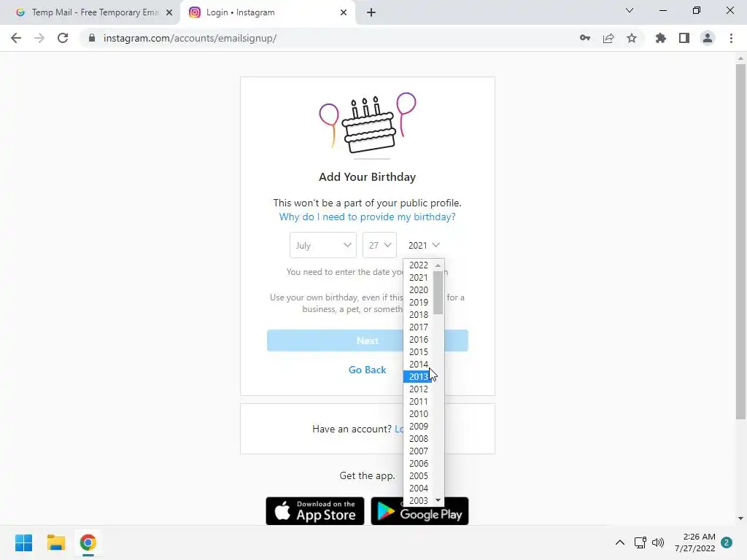The width and height of the screenshot is (747, 560).
Task: Bookmark this page with star icon
Action: click(x=632, y=38)
